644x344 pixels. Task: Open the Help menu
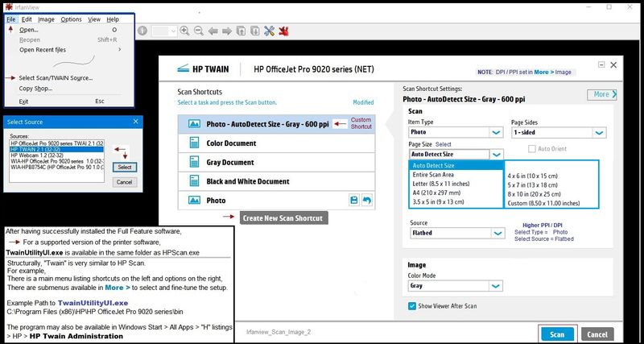[113, 19]
